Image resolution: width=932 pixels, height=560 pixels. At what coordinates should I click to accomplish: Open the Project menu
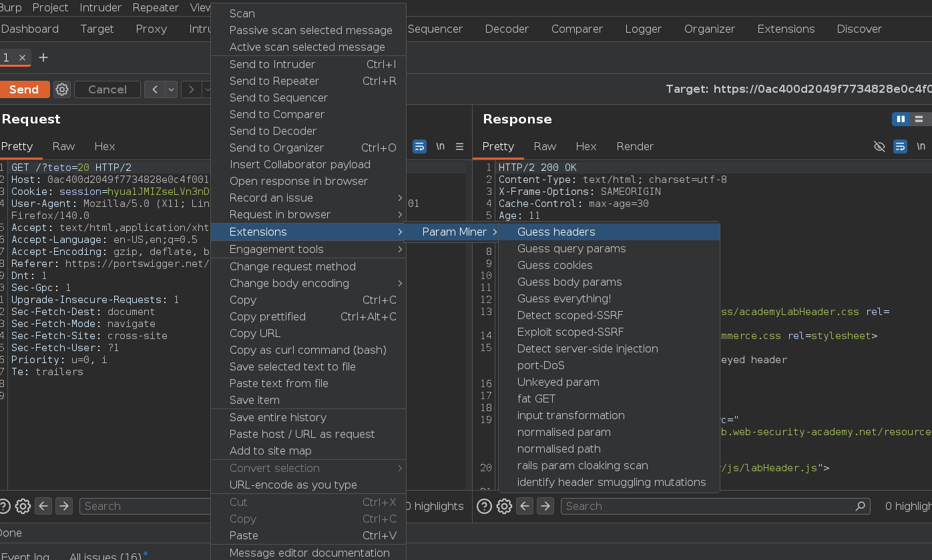click(51, 7)
